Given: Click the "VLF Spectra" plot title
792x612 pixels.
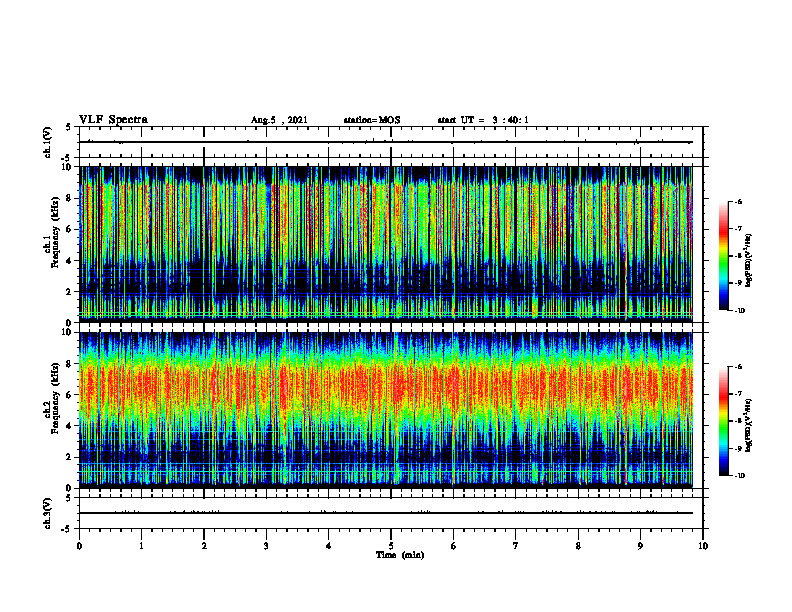Looking at the screenshot, I should tap(113, 120).
